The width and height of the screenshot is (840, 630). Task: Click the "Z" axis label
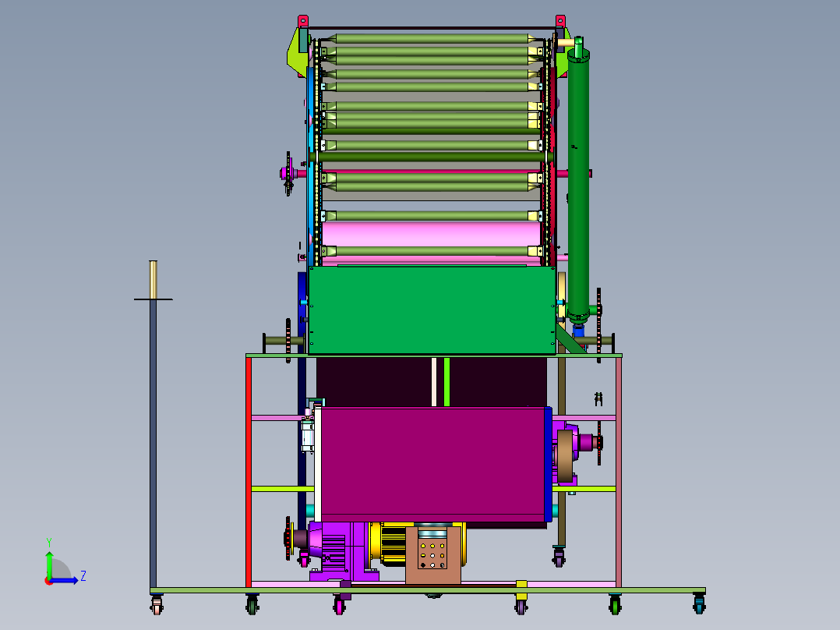coord(83,576)
